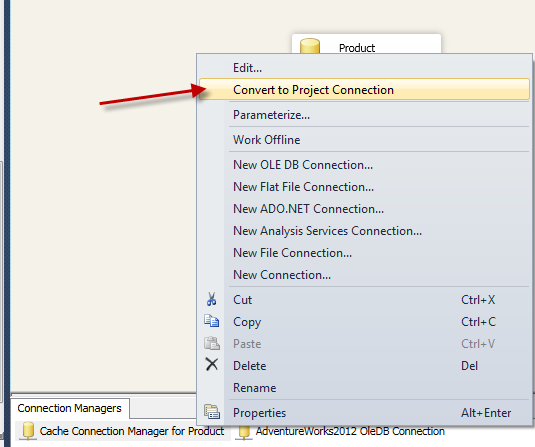Select Cache Connection Manager for Product
The width and height of the screenshot is (535, 447).
(123, 431)
